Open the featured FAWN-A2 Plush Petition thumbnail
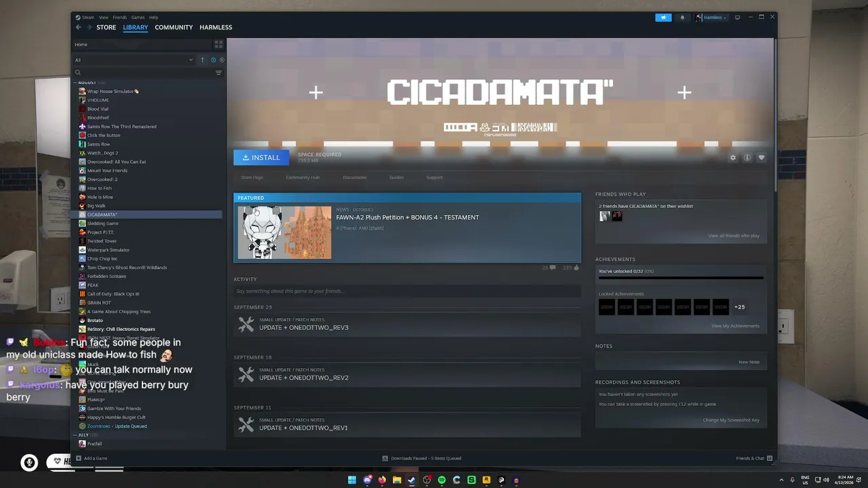This screenshot has height=488, width=868. point(285,232)
